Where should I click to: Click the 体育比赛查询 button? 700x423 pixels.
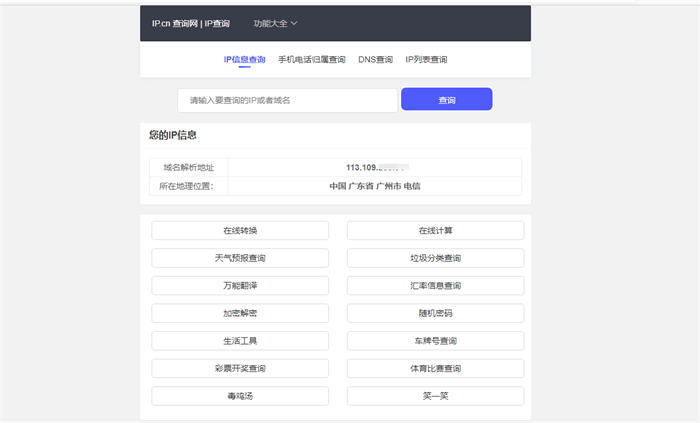click(435, 368)
